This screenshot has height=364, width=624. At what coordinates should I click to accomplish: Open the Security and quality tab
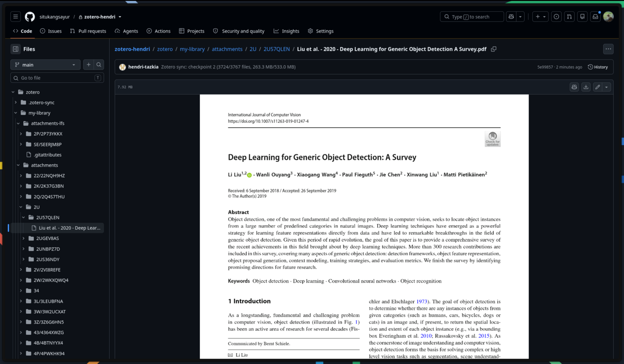point(238,31)
